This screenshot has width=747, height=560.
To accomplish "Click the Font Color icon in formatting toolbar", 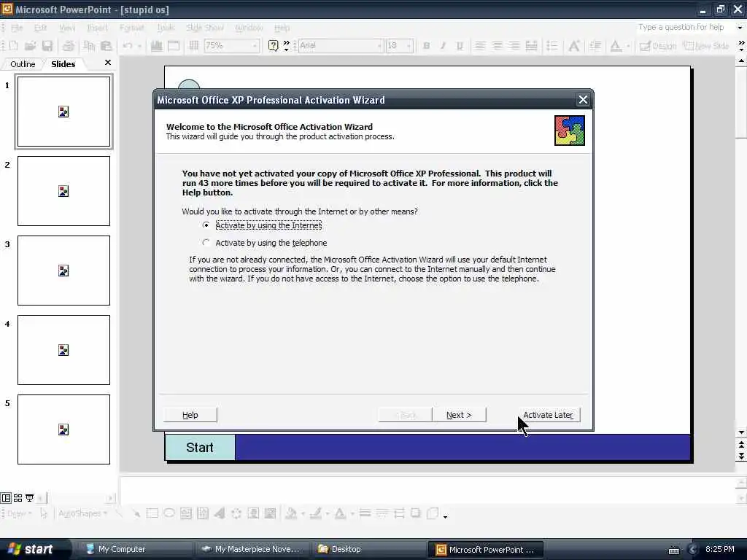I will coord(616,46).
